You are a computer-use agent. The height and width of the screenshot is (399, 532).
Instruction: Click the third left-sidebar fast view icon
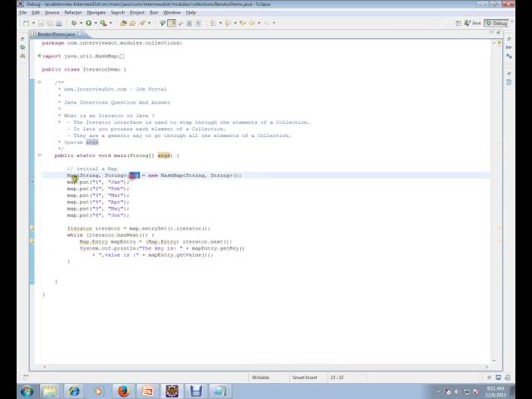point(22,56)
